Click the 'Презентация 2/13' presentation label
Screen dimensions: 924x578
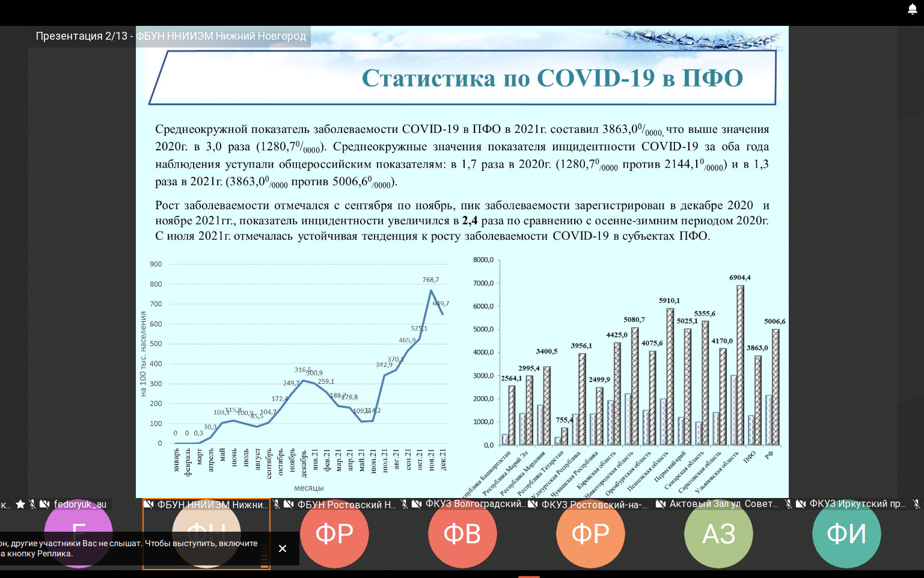[81, 36]
